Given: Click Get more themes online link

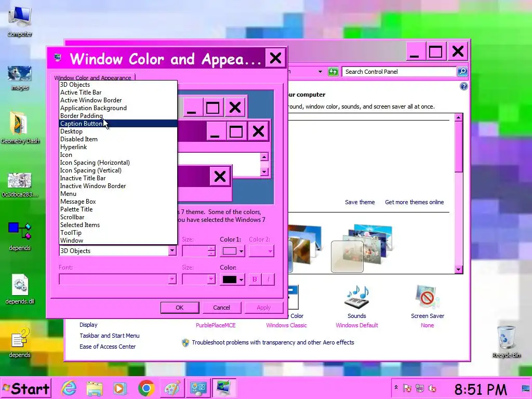Looking at the screenshot, I should tap(414, 202).
